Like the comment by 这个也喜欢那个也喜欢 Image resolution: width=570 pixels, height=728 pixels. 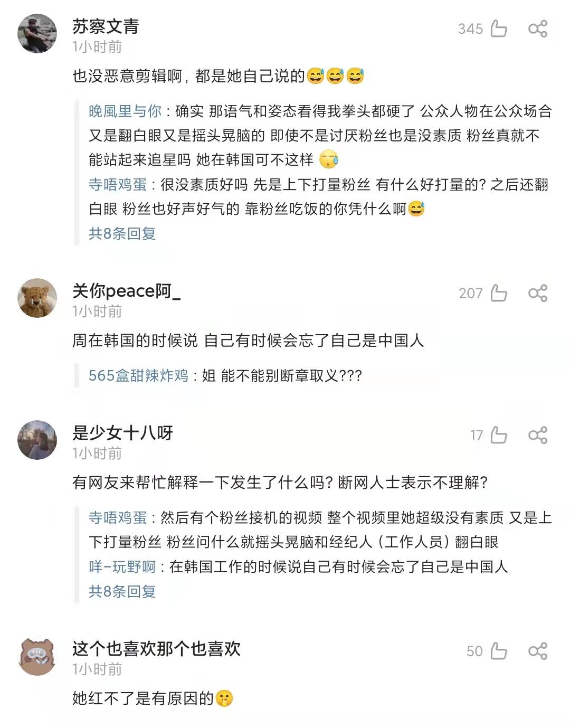click(498, 651)
